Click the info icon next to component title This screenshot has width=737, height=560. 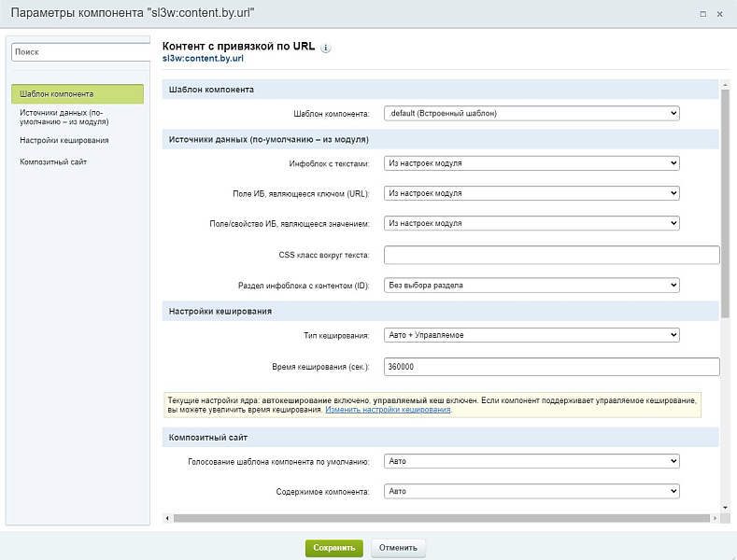click(x=326, y=47)
